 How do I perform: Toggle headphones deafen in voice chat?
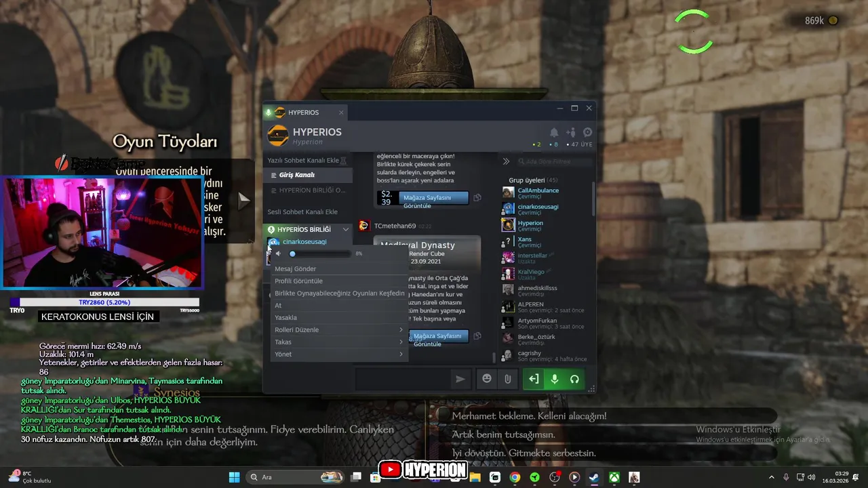[574, 379]
